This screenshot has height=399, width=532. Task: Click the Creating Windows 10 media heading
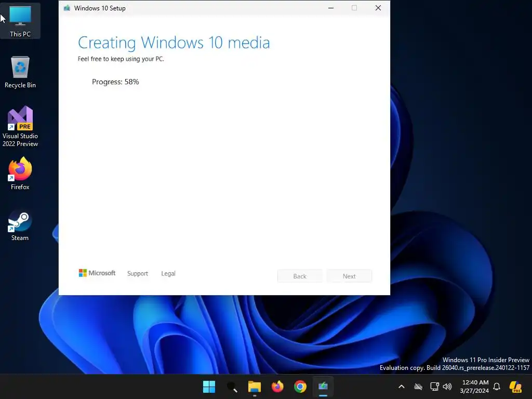174,43
